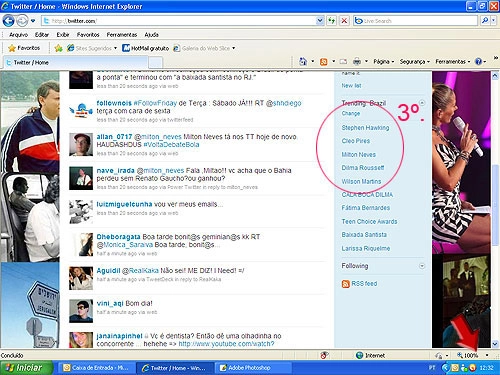Open the Exibir menu
Image resolution: width=500 pixels, height=375 pixels.
pyautogui.click(x=63, y=35)
